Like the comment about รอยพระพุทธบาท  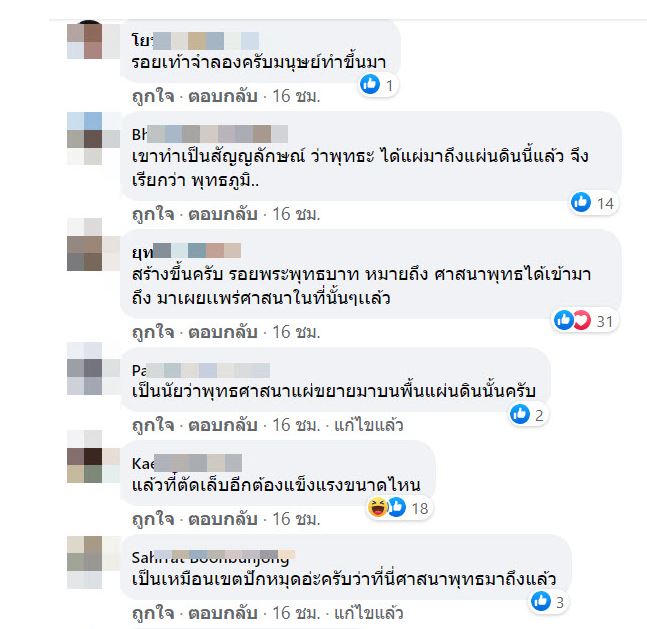tap(153, 332)
